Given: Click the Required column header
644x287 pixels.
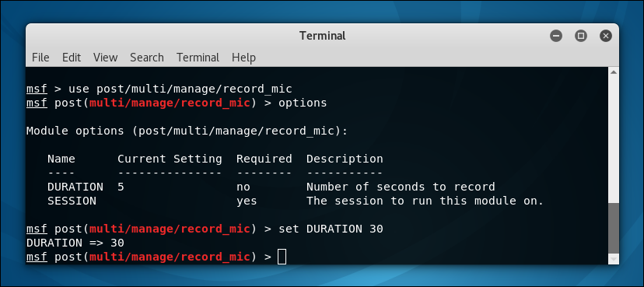Looking at the screenshot, I should coord(264,159).
